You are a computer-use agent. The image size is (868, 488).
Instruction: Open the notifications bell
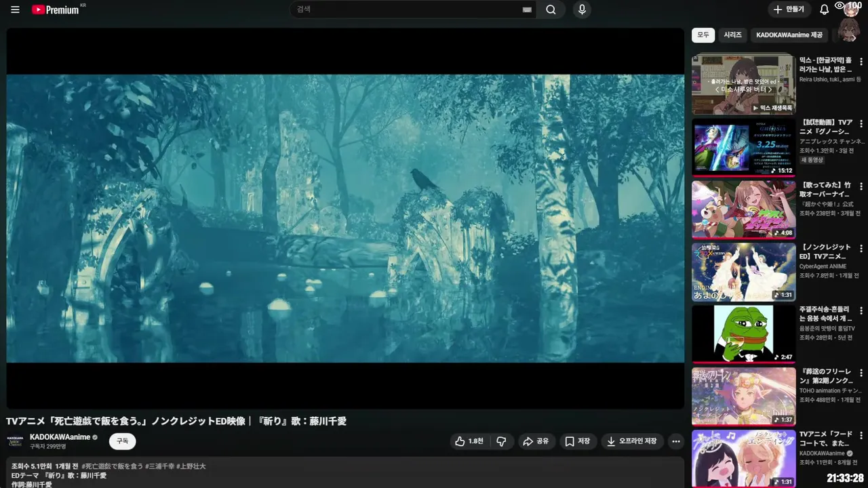pyautogui.click(x=824, y=9)
